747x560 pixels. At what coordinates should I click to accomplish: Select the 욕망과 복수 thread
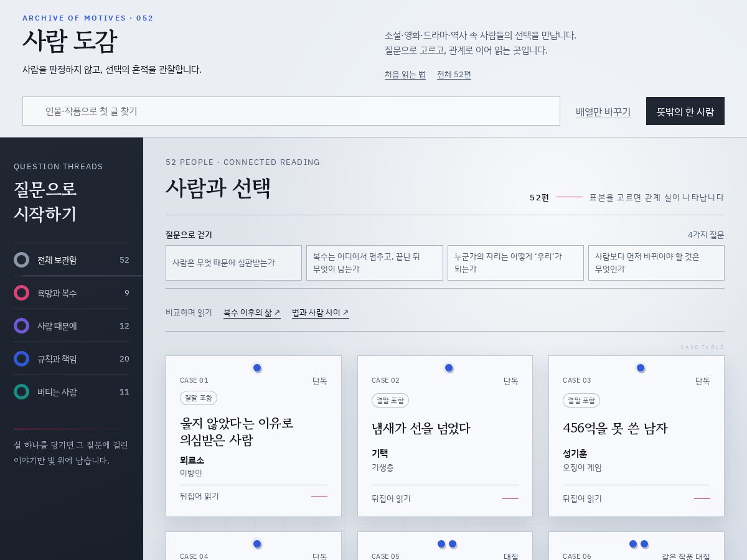point(72,293)
